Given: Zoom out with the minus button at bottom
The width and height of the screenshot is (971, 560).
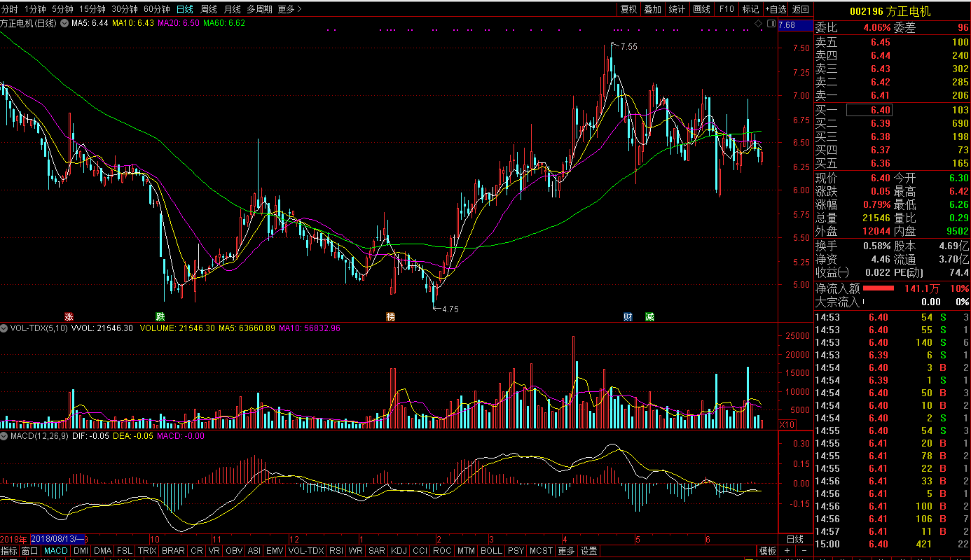Looking at the screenshot, I should click(803, 551).
